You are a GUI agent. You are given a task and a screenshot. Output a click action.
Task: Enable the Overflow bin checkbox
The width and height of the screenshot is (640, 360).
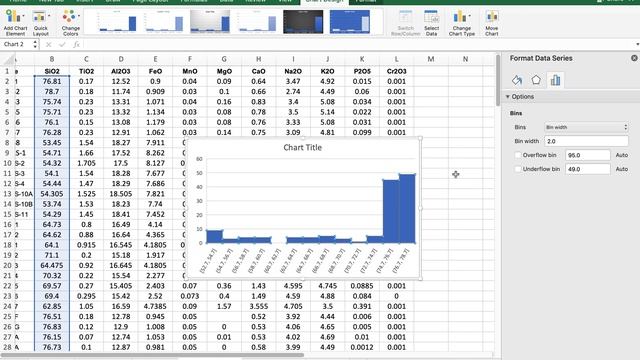tap(518, 155)
